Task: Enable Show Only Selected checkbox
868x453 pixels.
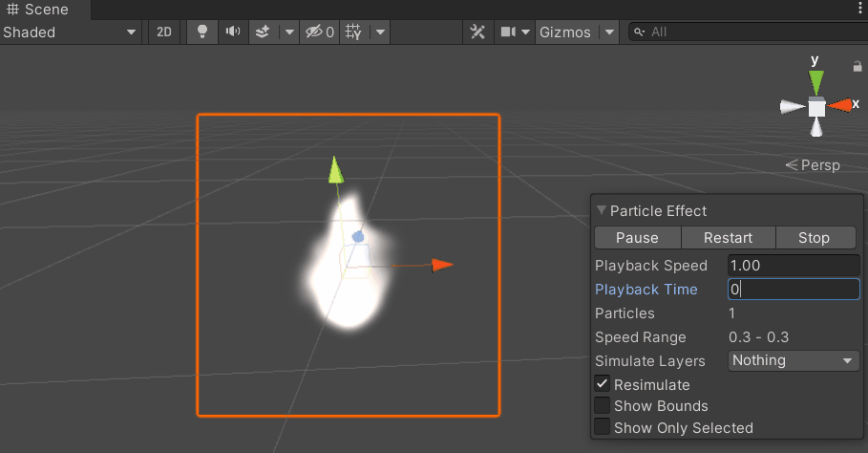Action: 603,427
